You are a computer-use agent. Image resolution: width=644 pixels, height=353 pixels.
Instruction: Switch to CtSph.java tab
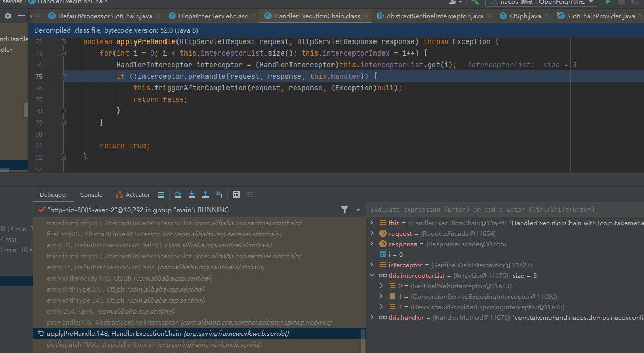(x=525, y=16)
